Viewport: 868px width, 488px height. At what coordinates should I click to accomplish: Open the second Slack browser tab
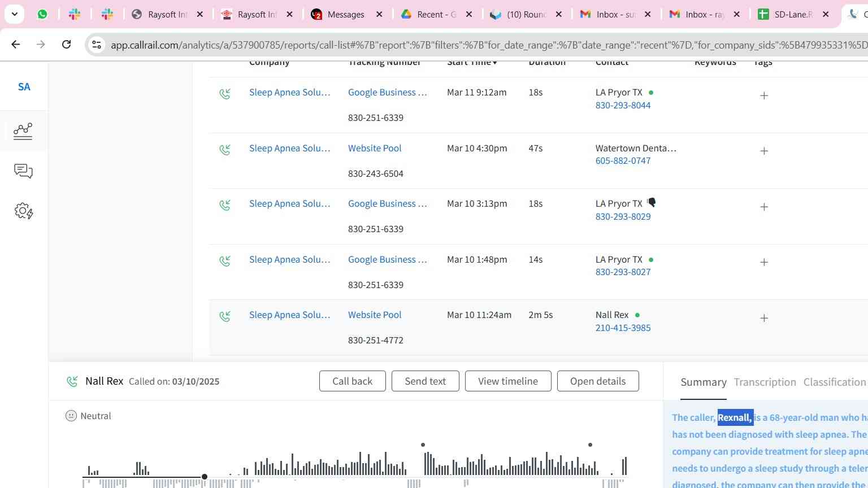(x=107, y=15)
